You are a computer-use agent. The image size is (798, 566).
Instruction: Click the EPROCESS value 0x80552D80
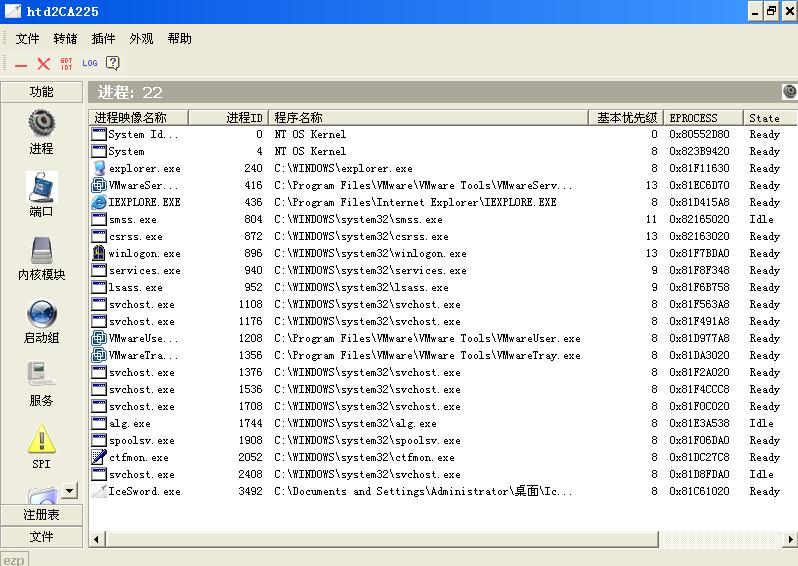699,134
